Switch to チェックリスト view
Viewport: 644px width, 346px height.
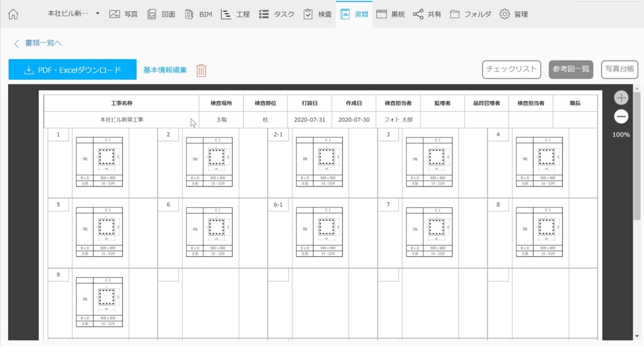(511, 69)
